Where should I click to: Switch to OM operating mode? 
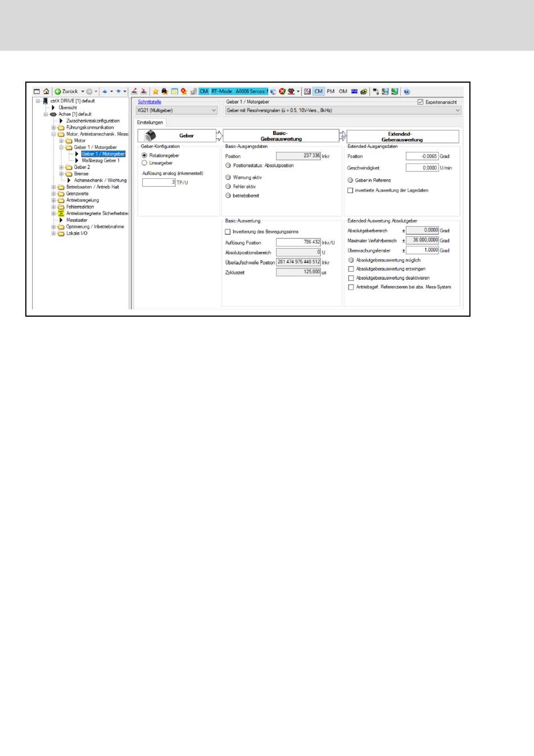343,91
